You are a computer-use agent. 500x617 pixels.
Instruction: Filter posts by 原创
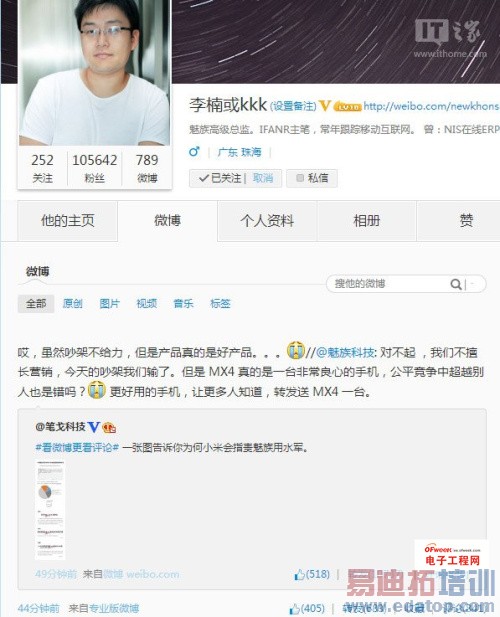[x=72, y=303]
